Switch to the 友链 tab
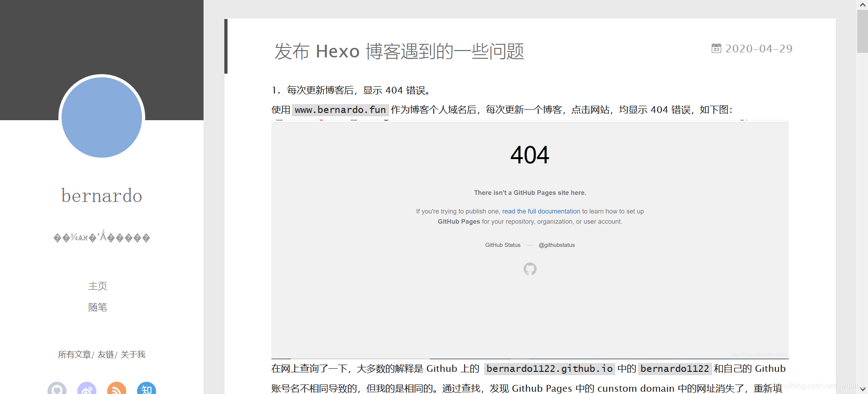This screenshot has height=394, width=868. point(106,355)
